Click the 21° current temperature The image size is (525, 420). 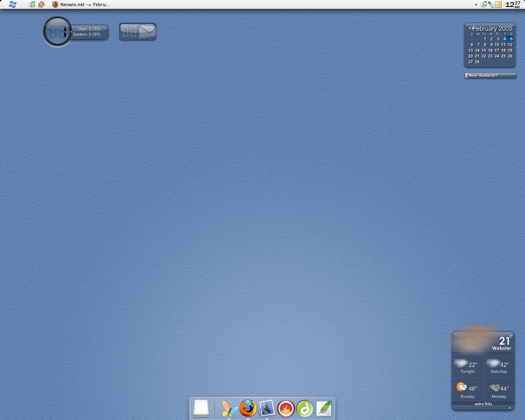click(x=505, y=340)
